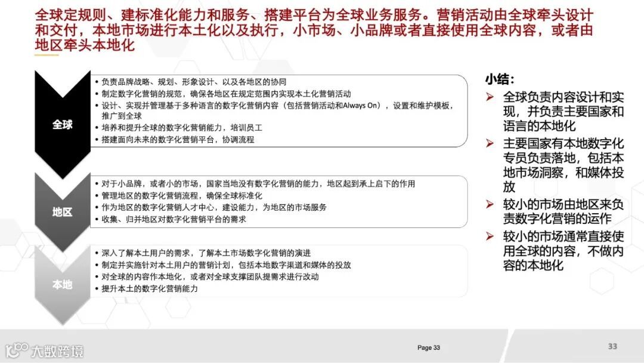Click the red arrow bullet beside 较小的市场由地区
This screenshot has width=644, height=363.
490,204
